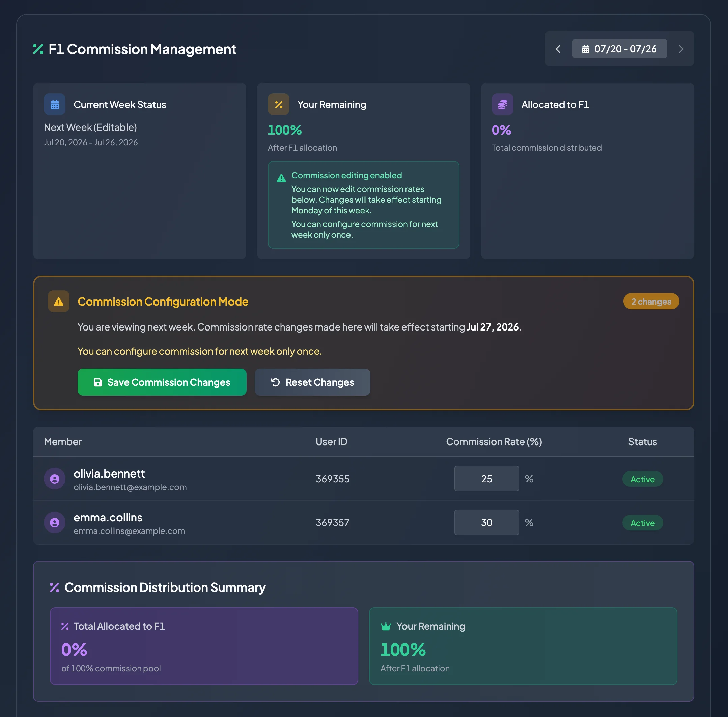Click 'of 100% commission pool' text
The height and width of the screenshot is (717, 728).
coord(111,668)
